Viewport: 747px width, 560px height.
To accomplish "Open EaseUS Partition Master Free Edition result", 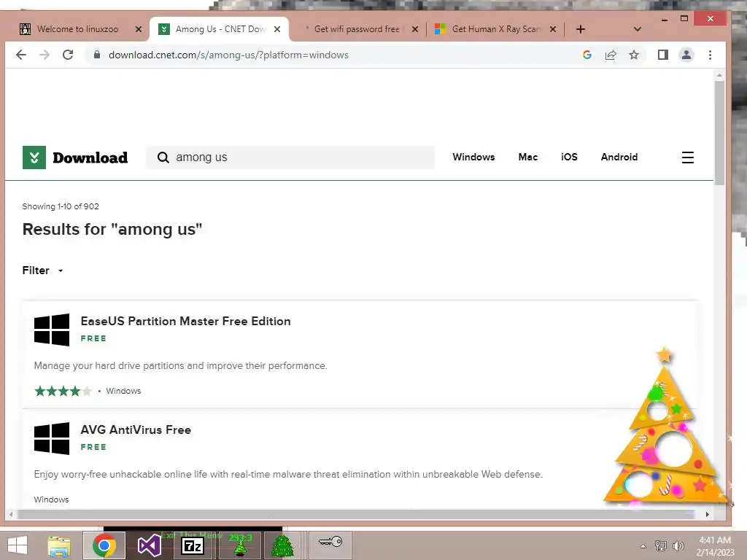I will tap(185, 322).
